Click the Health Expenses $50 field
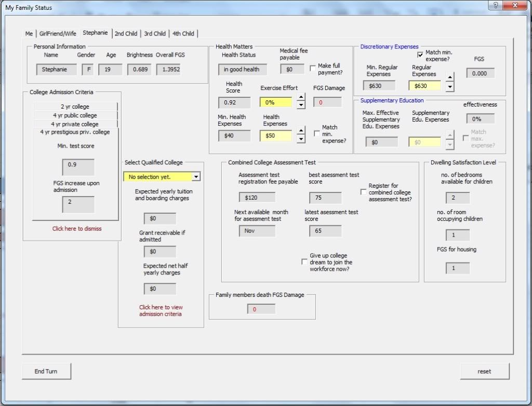Image resolution: width=532 pixels, height=406 pixels. point(276,136)
